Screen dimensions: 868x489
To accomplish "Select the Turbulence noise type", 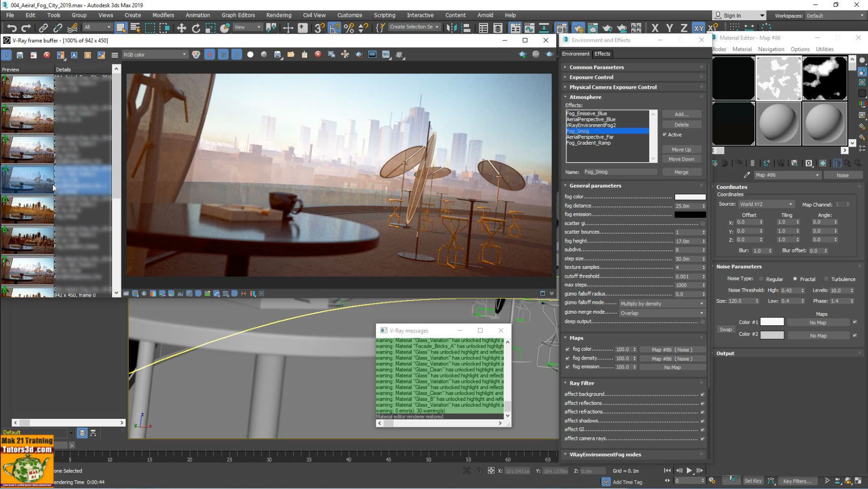I will 827,279.
